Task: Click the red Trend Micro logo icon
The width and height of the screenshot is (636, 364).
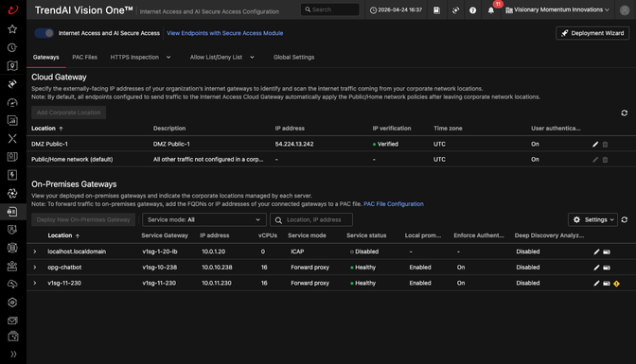Action: pyautogui.click(x=13, y=9)
